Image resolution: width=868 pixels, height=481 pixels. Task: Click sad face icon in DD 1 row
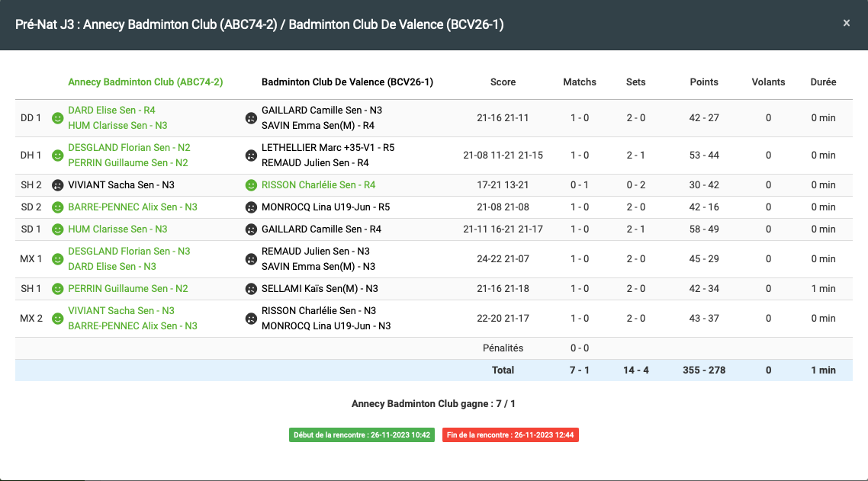[x=251, y=118]
